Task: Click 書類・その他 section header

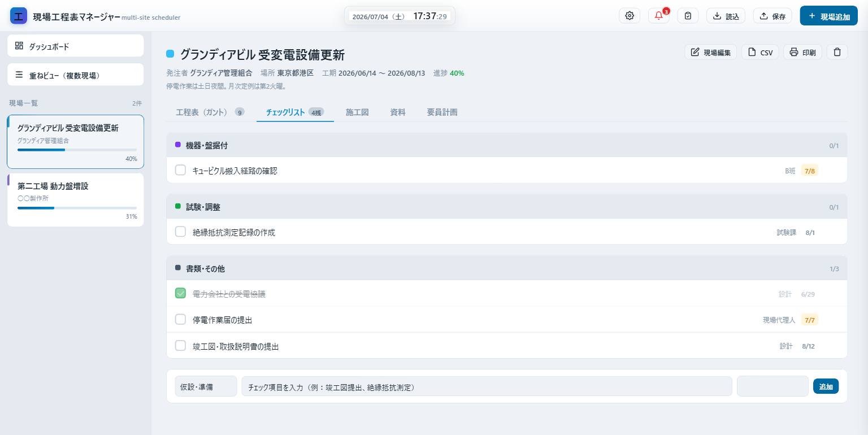Action: [x=507, y=268]
